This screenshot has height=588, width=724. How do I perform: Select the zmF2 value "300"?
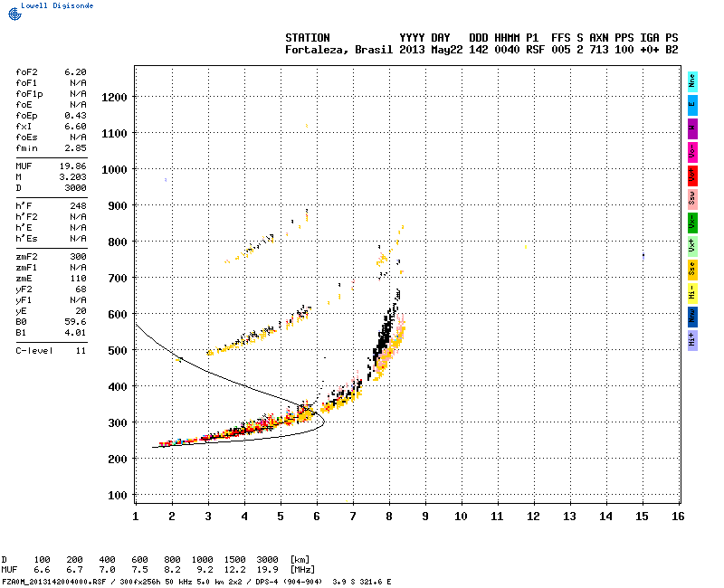(79, 257)
